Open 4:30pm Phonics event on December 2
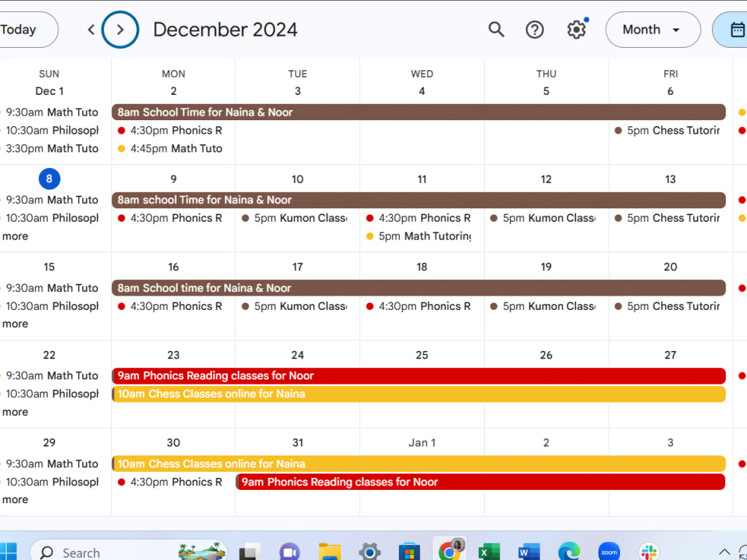This screenshot has height=560, width=747. 170,131
